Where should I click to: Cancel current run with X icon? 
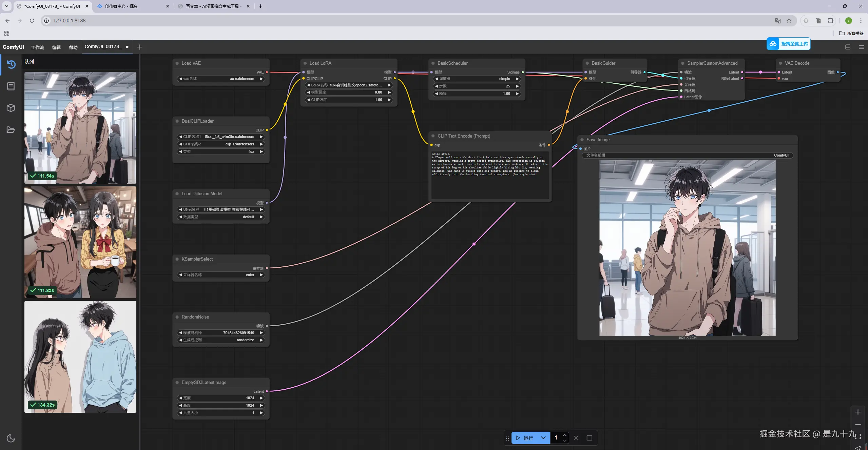pos(576,438)
